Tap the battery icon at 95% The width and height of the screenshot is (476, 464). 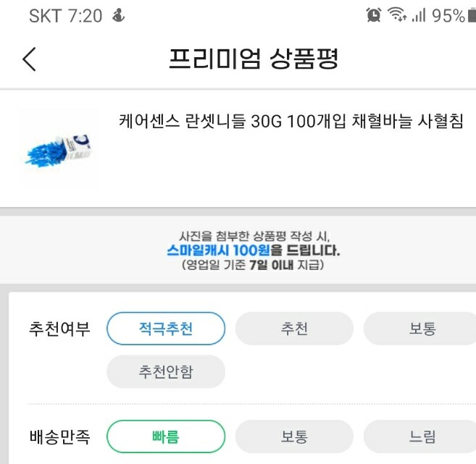(472, 15)
